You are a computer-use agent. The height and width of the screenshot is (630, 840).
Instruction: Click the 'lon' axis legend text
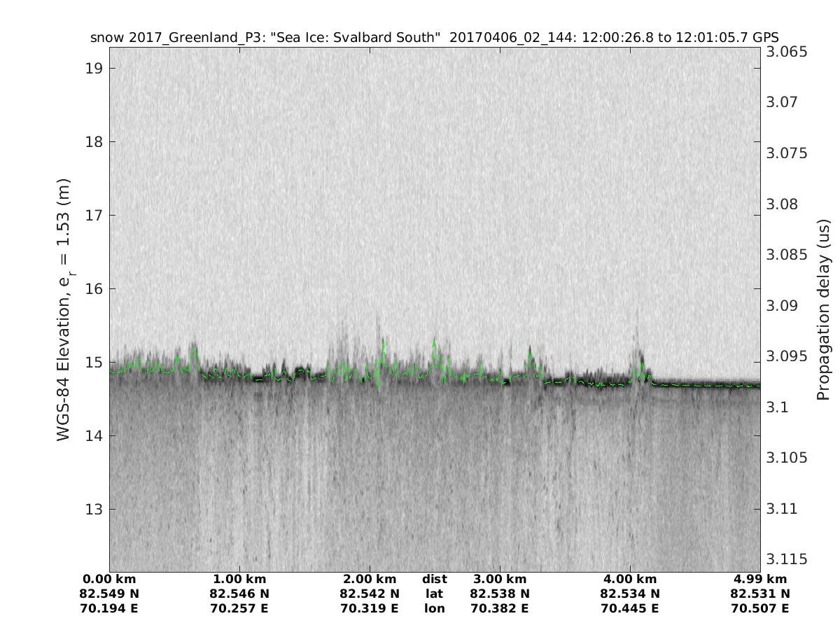point(434,609)
